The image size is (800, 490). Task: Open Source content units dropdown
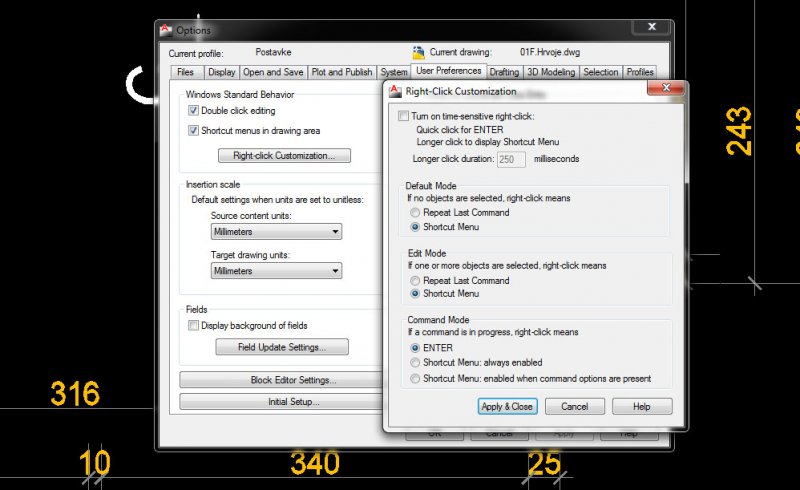click(276, 232)
